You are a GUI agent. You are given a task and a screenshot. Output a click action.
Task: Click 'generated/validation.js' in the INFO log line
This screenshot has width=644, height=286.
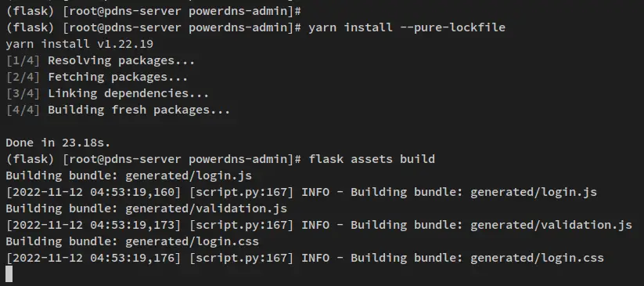point(551,225)
